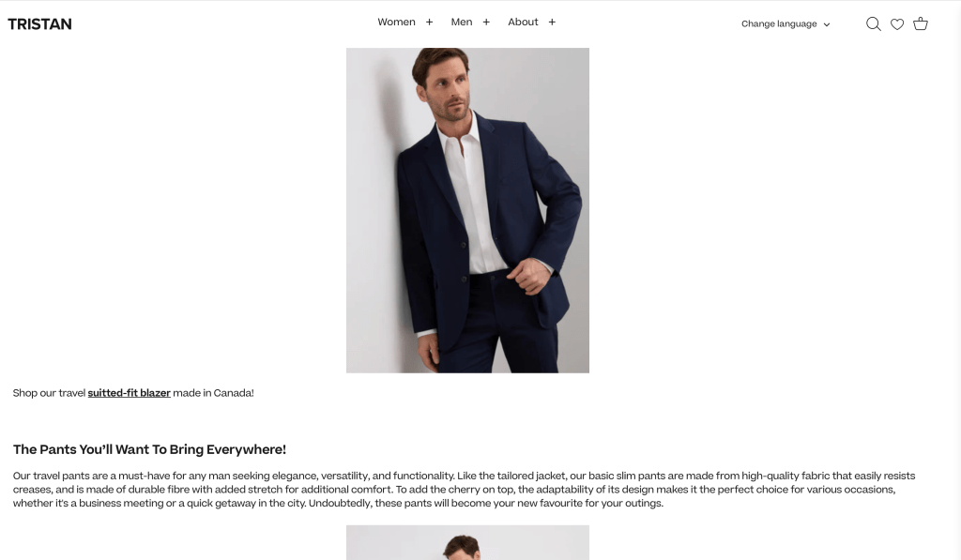Open the search magnifier icon
This screenshot has height=560, width=961.
point(874,23)
